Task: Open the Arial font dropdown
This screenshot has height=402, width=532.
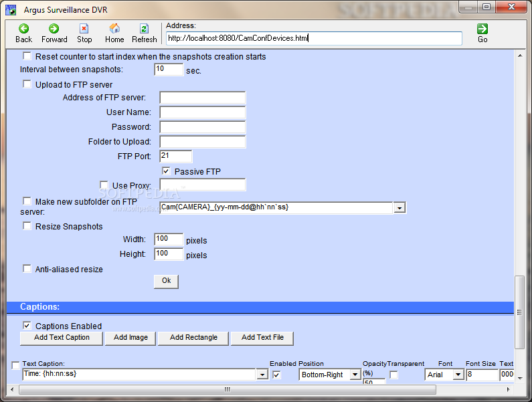Action: tap(458, 375)
